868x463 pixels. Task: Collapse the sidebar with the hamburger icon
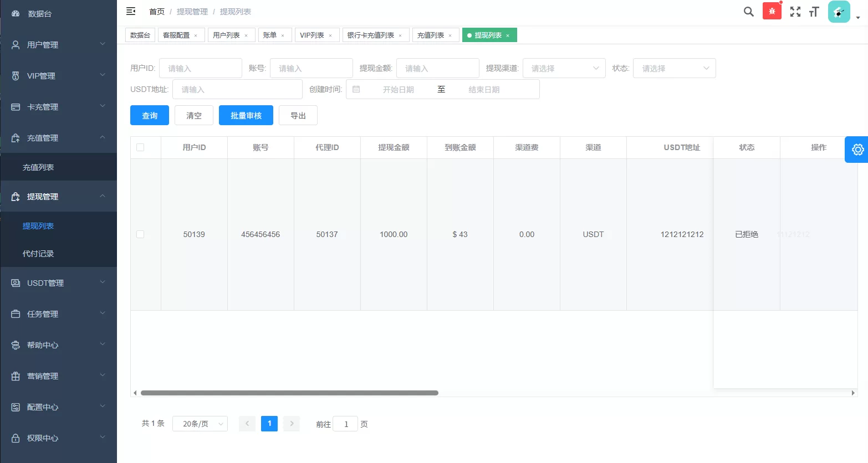tap(130, 11)
